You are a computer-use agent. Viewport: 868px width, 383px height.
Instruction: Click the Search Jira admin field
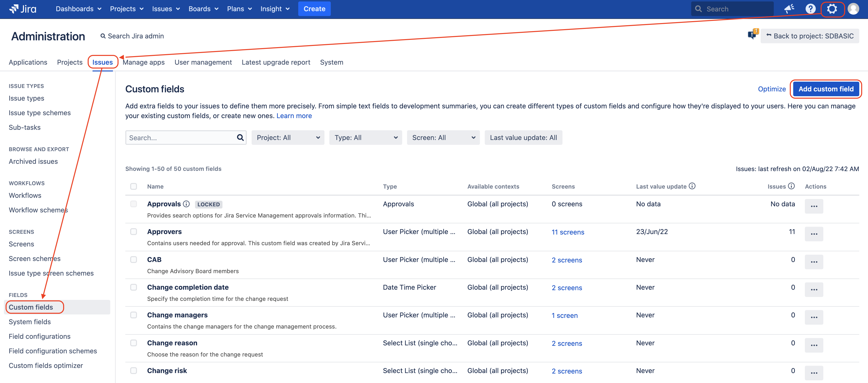(x=136, y=36)
